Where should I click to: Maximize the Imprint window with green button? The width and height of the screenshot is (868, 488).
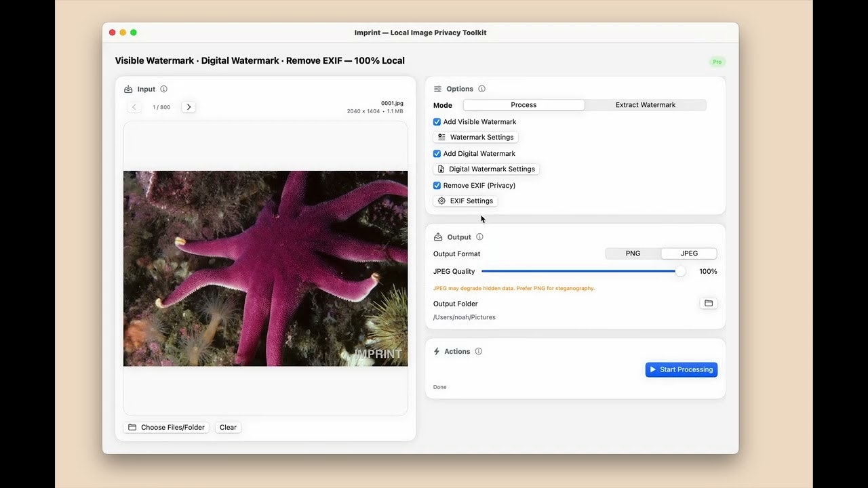click(134, 33)
